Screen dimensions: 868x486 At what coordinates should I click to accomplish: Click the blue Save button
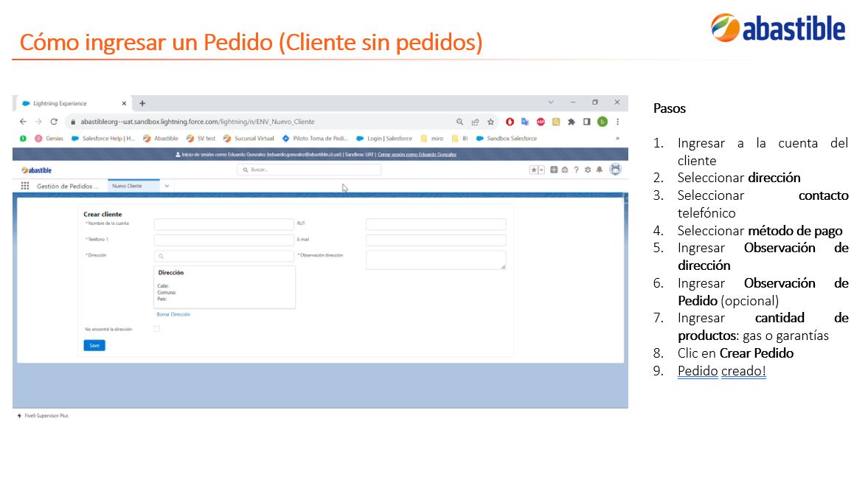tap(94, 345)
